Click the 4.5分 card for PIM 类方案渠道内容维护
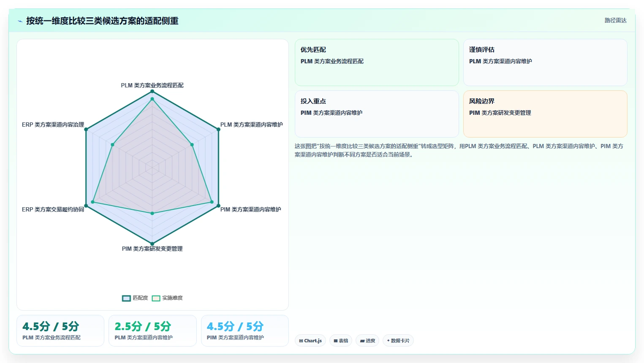The image size is (644, 363). point(245,330)
